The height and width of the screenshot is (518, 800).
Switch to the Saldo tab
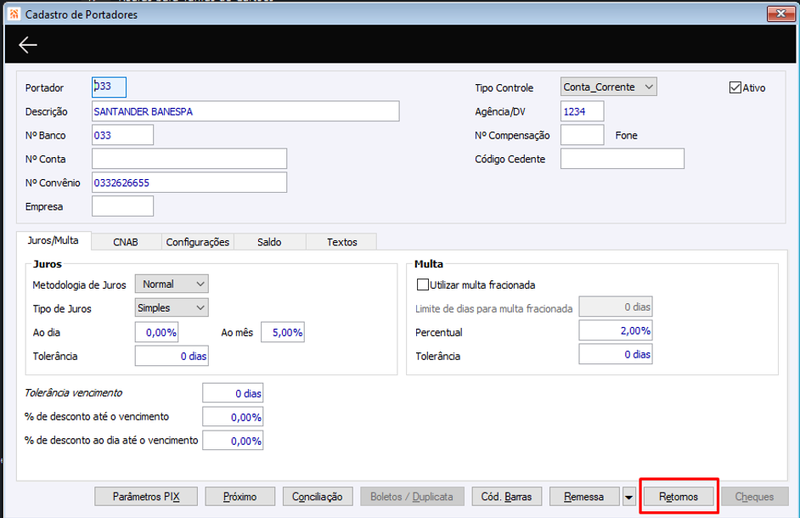click(x=269, y=242)
